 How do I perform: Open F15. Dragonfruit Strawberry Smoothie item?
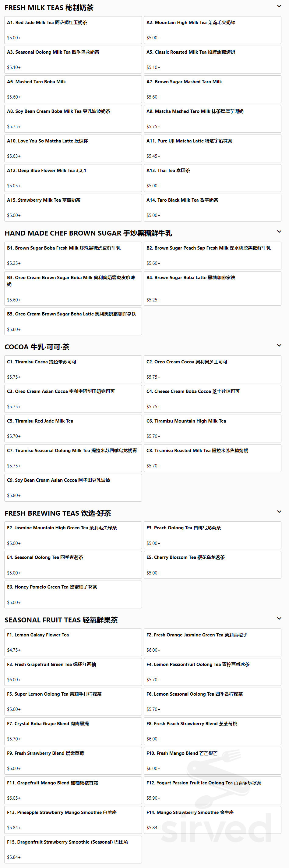click(x=73, y=849)
